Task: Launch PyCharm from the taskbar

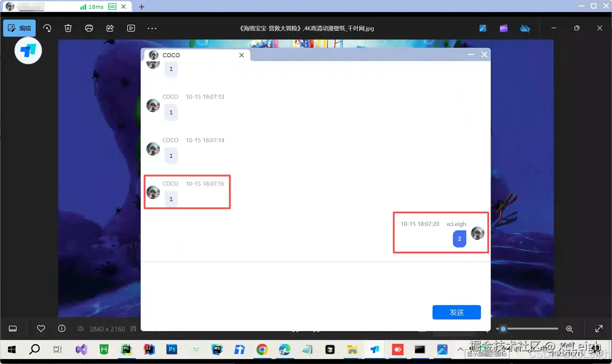Action: click(x=127, y=350)
